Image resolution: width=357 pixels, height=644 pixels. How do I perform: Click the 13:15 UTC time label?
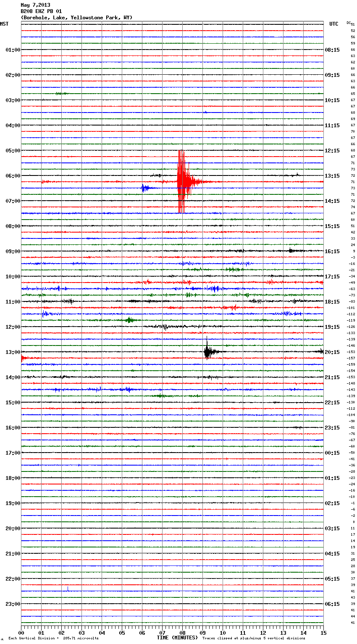(x=332, y=176)
